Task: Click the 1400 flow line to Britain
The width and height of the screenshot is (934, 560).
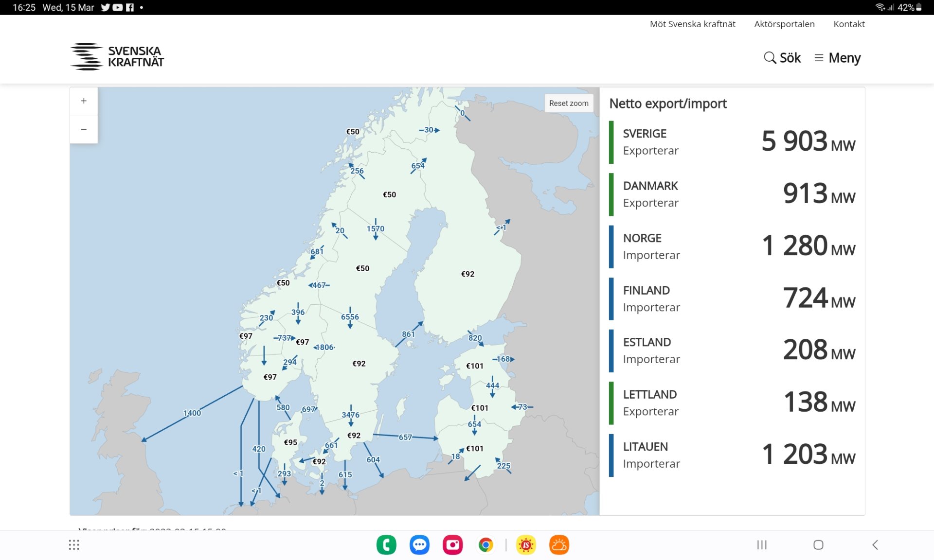Action: (192, 413)
